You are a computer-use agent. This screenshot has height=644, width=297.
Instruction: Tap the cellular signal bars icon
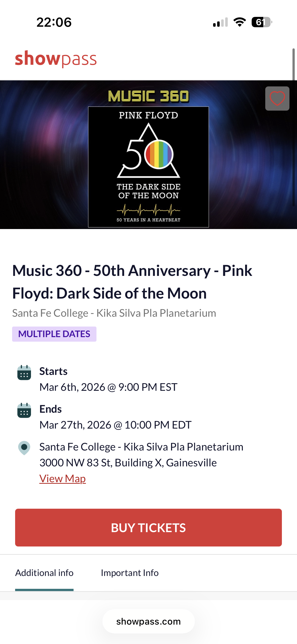(x=220, y=22)
